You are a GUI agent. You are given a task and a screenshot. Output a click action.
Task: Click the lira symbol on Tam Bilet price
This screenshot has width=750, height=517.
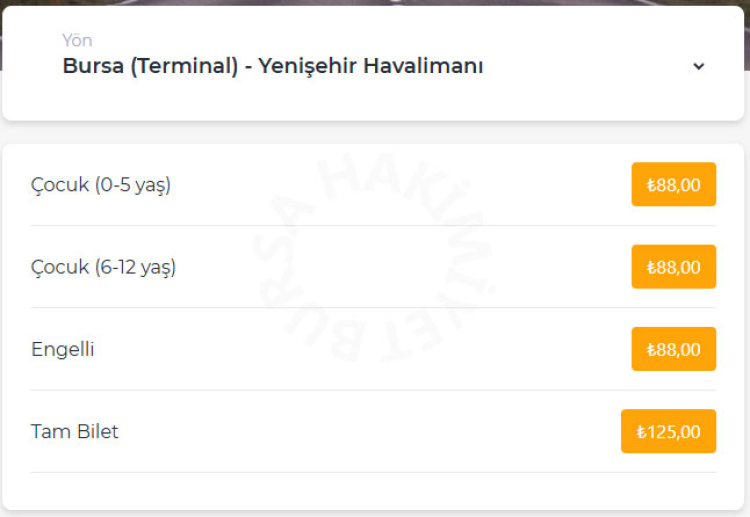pyautogui.click(x=641, y=432)
